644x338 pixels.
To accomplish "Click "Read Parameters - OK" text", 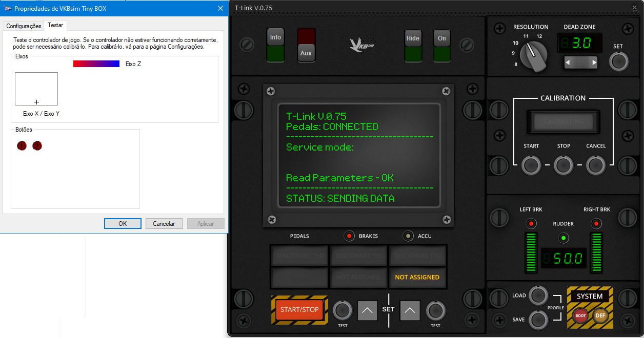I will pyautogui.click(x=340, y=178).
